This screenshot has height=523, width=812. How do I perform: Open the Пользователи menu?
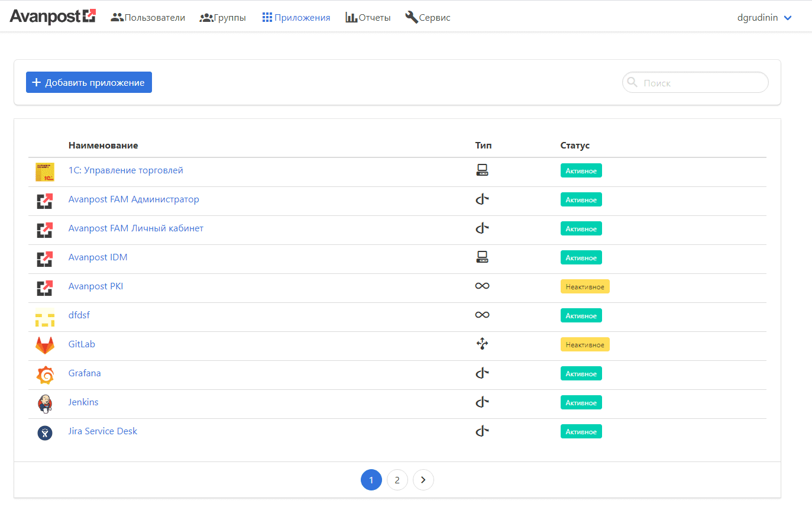[x=148, y=18]
